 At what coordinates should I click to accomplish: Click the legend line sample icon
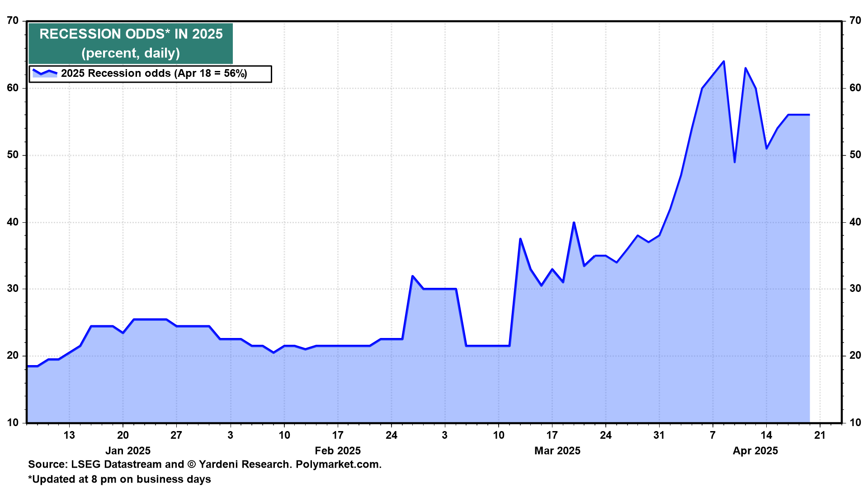click(x=45, y=73)
